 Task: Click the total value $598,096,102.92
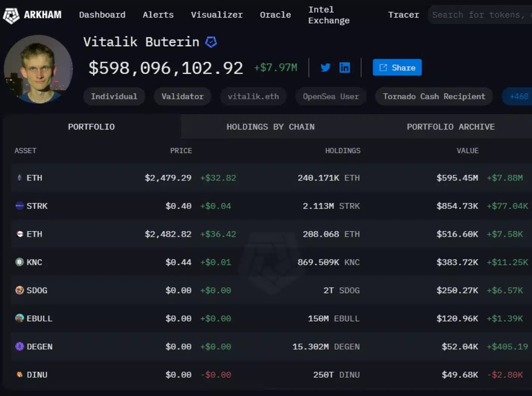166,68
